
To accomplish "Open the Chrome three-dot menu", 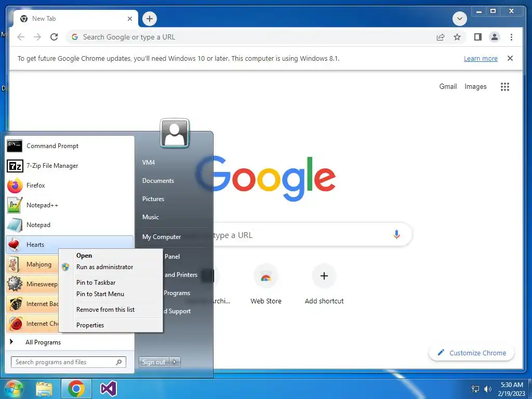I will [511, 37].
